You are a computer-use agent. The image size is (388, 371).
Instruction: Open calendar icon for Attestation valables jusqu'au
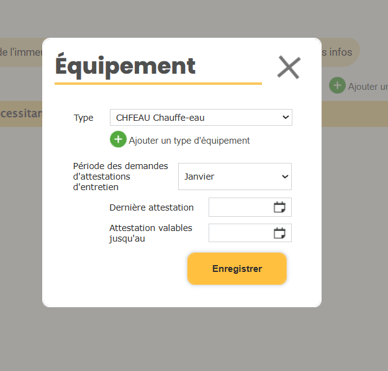[279, 233]
